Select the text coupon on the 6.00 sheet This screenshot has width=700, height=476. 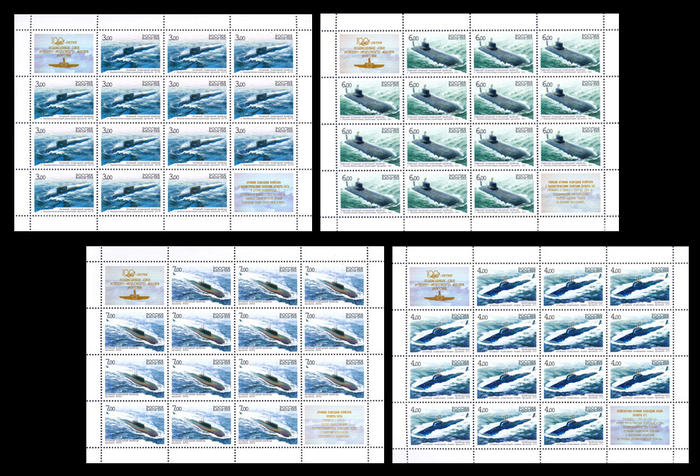pos(570,194)
